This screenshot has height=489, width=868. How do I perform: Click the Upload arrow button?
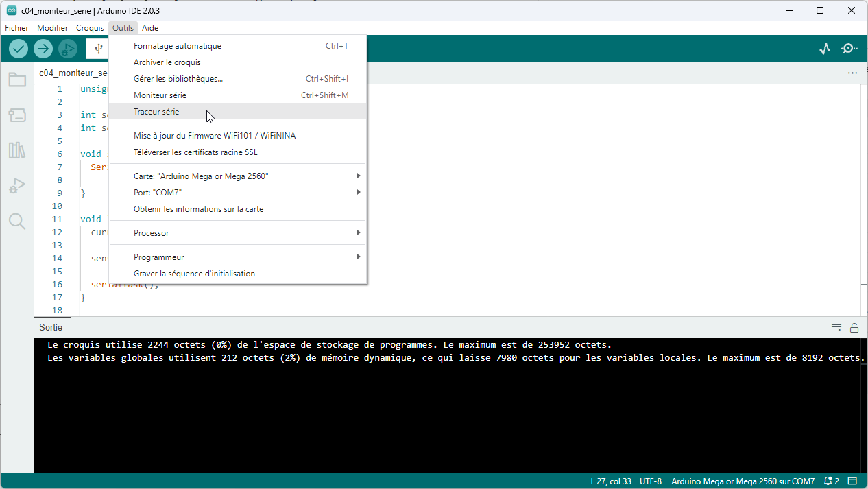43,49
